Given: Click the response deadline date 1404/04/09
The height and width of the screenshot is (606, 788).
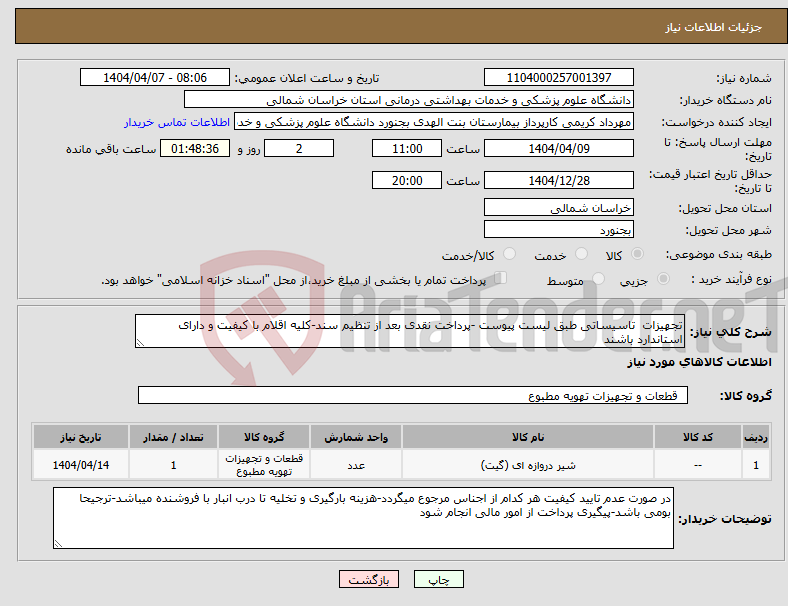Looking at the screenshot, I should [x=559, y=149].
